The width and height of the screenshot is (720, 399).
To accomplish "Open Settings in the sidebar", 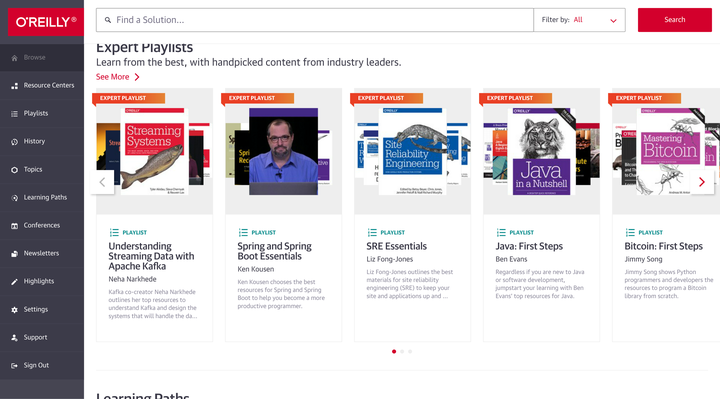I will 42,309.
